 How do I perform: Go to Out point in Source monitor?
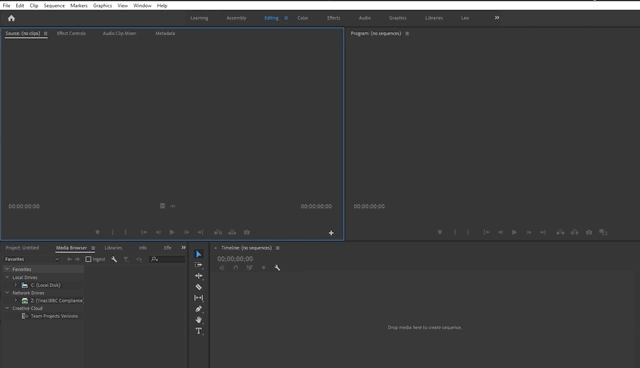pyautogui.click(x=200, y=232)
